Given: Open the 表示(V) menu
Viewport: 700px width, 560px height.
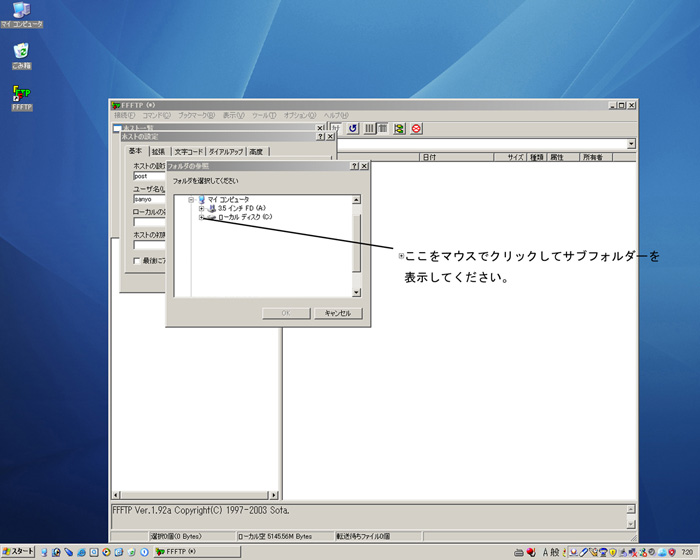Looking at the screenshot, I should tap(233, 115).
